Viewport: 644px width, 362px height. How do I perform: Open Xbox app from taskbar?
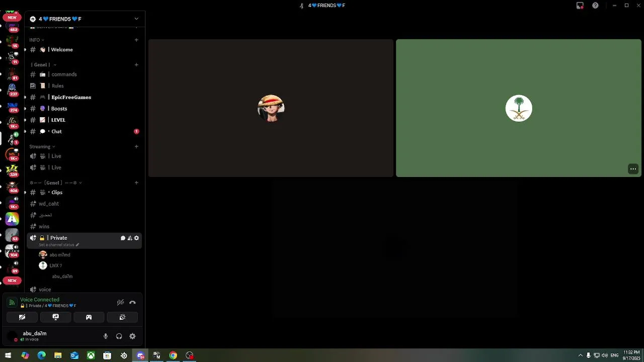tap(91, 355)
